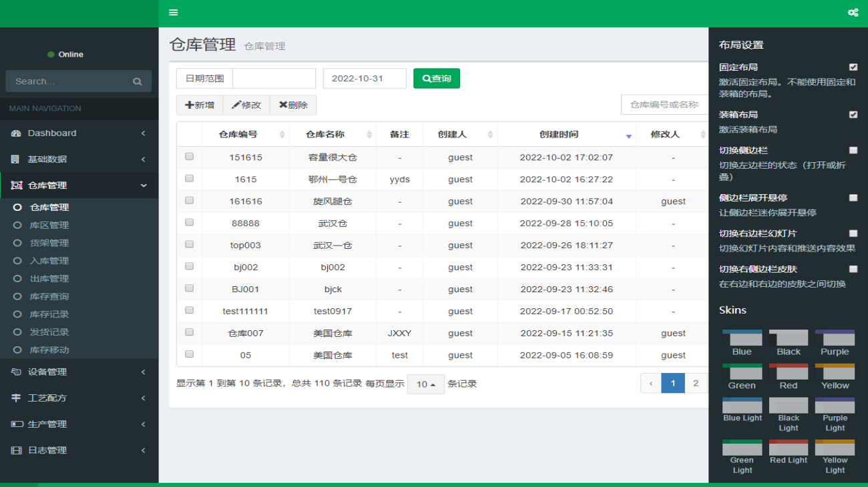The height and width of the screenshot is (487, 868).
Task: Uncheck the 固定布局 checkbox
Action: coord(853,67)
